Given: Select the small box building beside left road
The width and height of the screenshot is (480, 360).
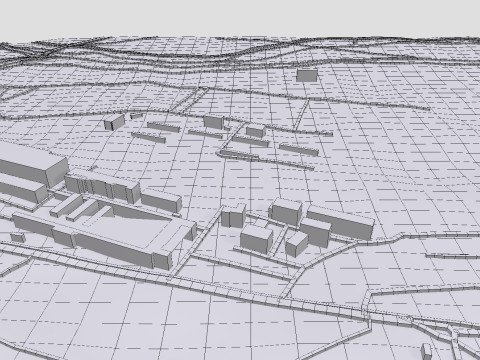Looking at the screenshot, I should [x=18, y=237].
